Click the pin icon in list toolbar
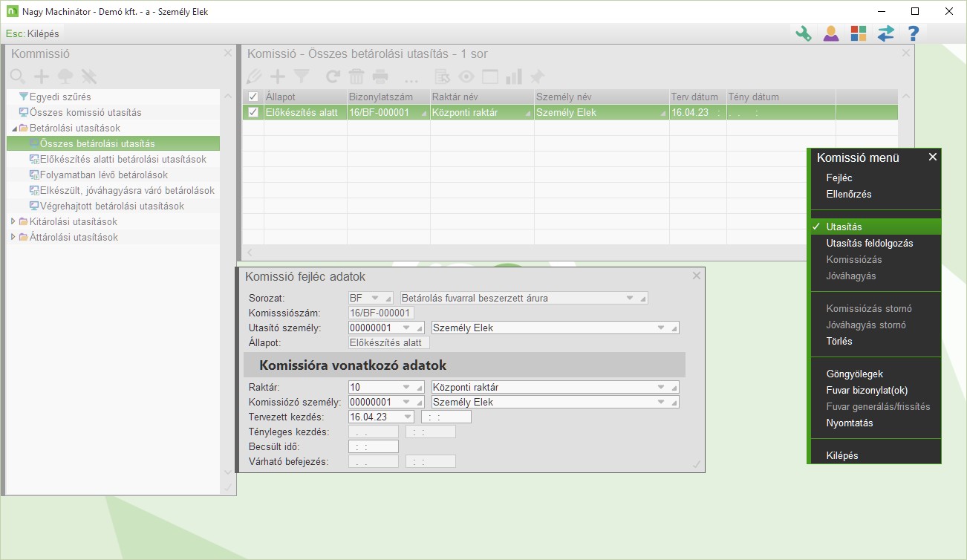 (536, 76)
